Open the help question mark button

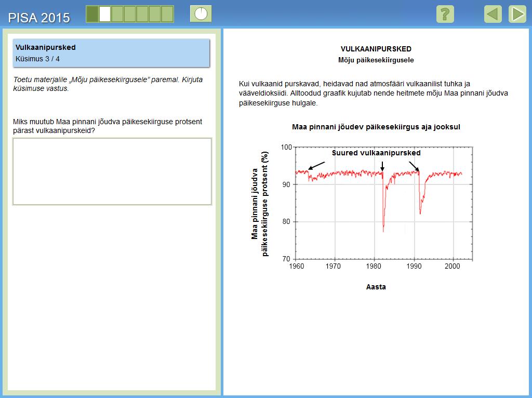click(x=445, y=14)
